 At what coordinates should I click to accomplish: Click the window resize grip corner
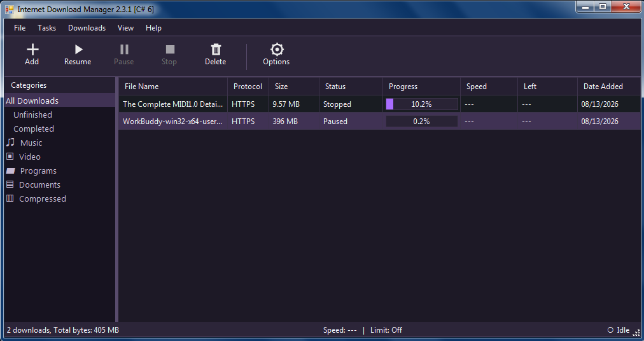[636, 332]
